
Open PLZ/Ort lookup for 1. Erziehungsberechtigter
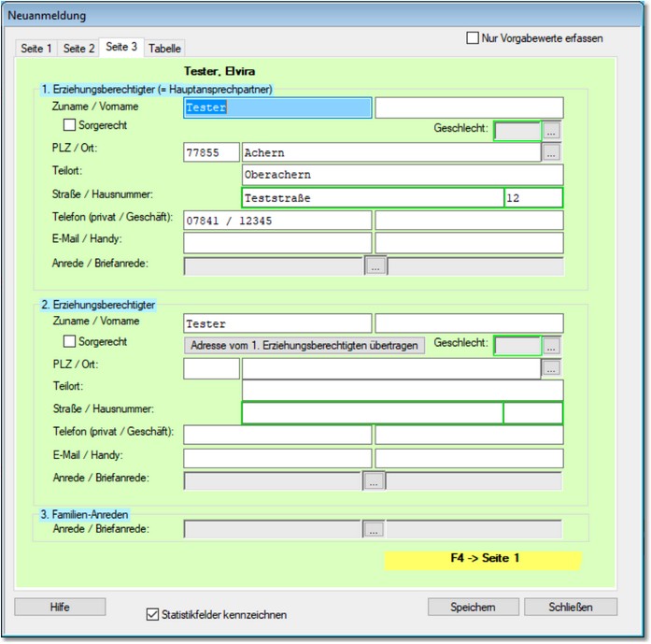tap(552, 152)
